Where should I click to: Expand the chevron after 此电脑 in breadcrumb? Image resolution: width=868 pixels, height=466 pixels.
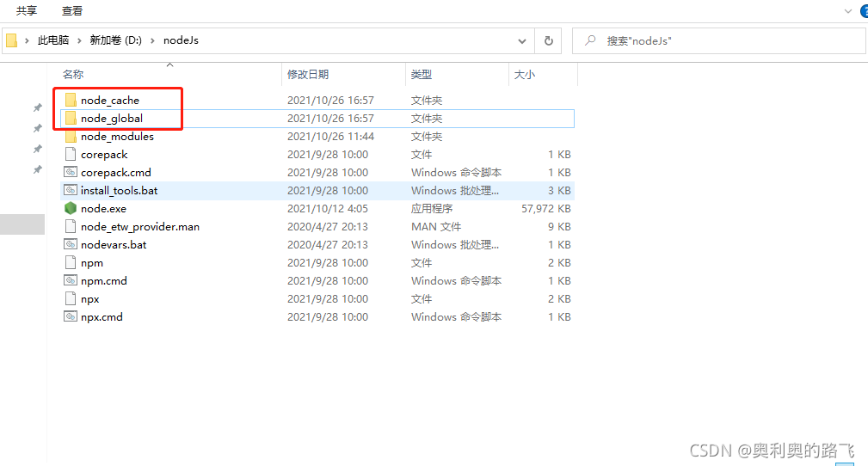coord(80,40)
